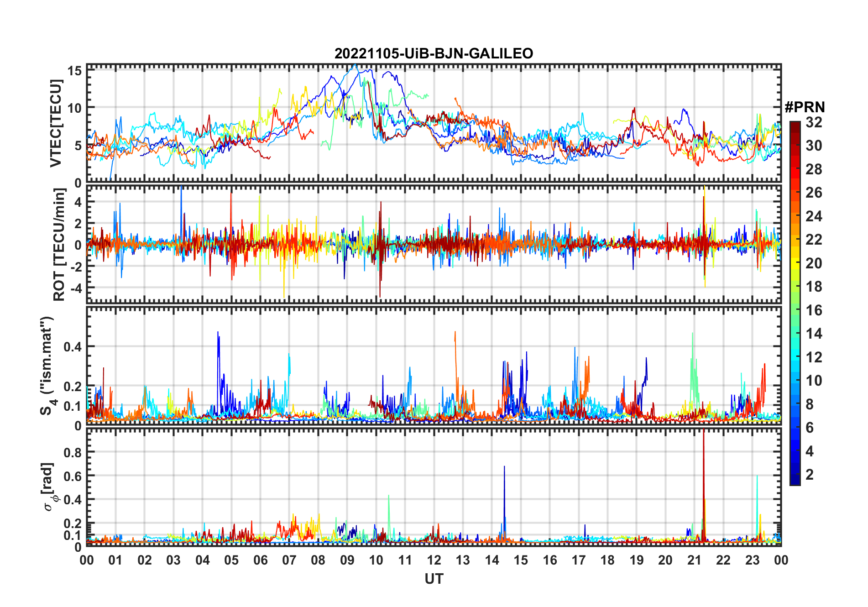The height and width of the screenshot is (607, 868).
Task: Click x-axis hour tick 06
Action: point(261,560)
